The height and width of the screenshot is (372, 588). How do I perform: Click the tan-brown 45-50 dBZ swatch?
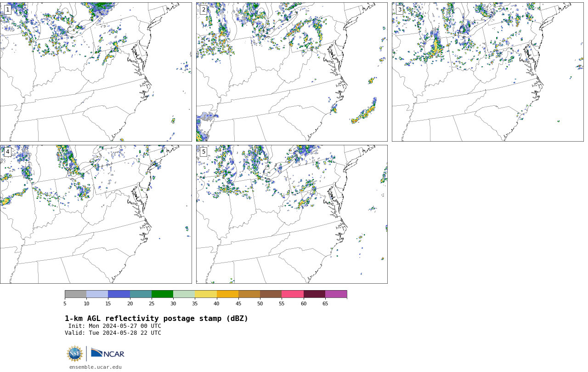(x=249, y=294)
